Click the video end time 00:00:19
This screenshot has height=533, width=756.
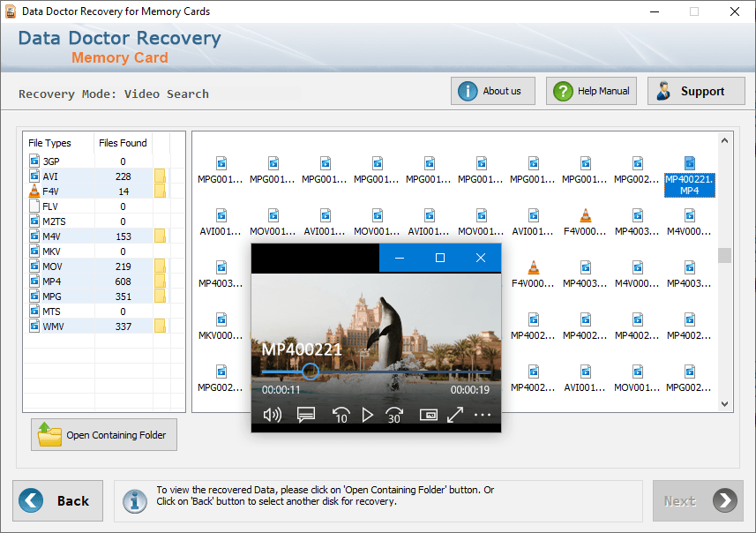469,390
